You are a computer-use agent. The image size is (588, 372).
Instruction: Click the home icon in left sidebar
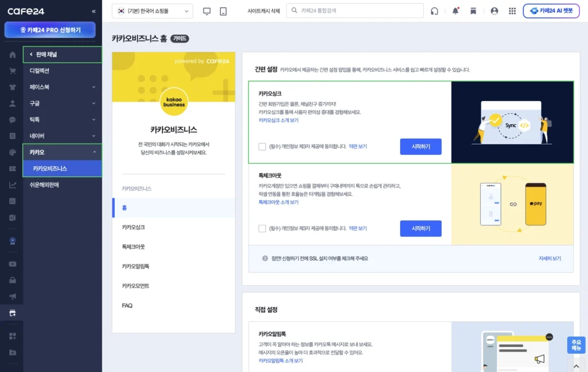click(12, 55)
